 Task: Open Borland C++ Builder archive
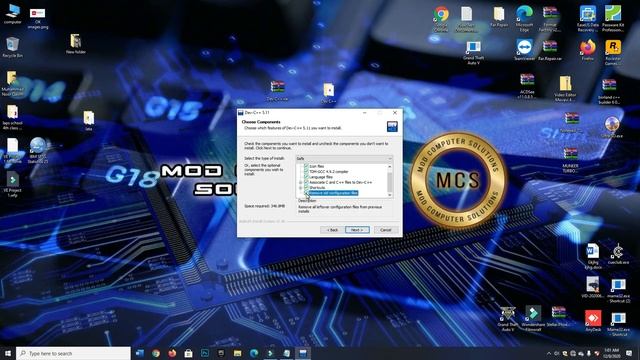pos(609,91)
